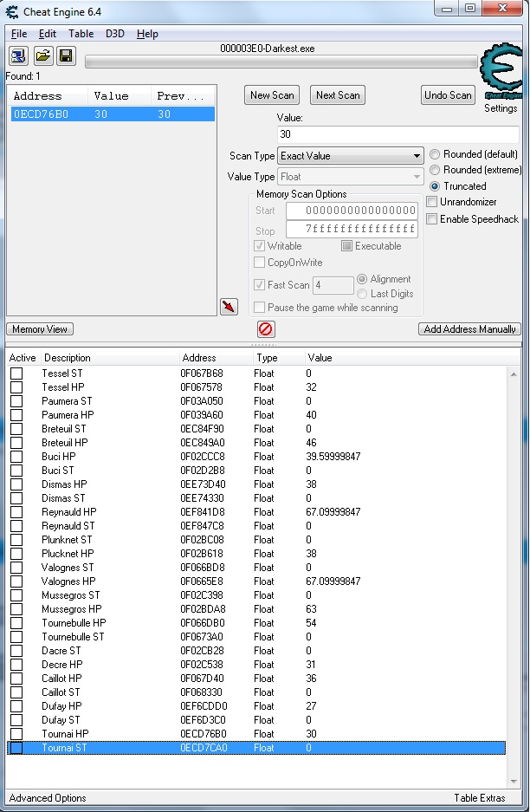Open Cheat Engine logo settings
This screenshot has width=530, height=812.
click(x=501, y=71)
